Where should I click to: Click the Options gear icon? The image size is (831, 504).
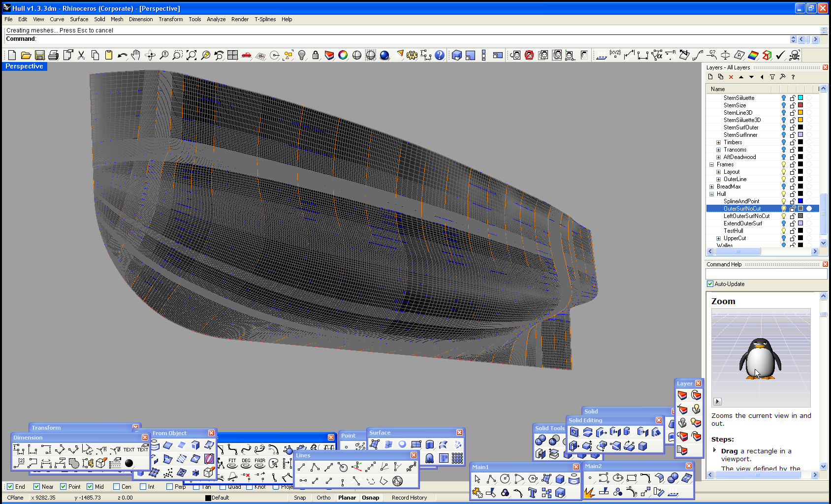[412, 55]
